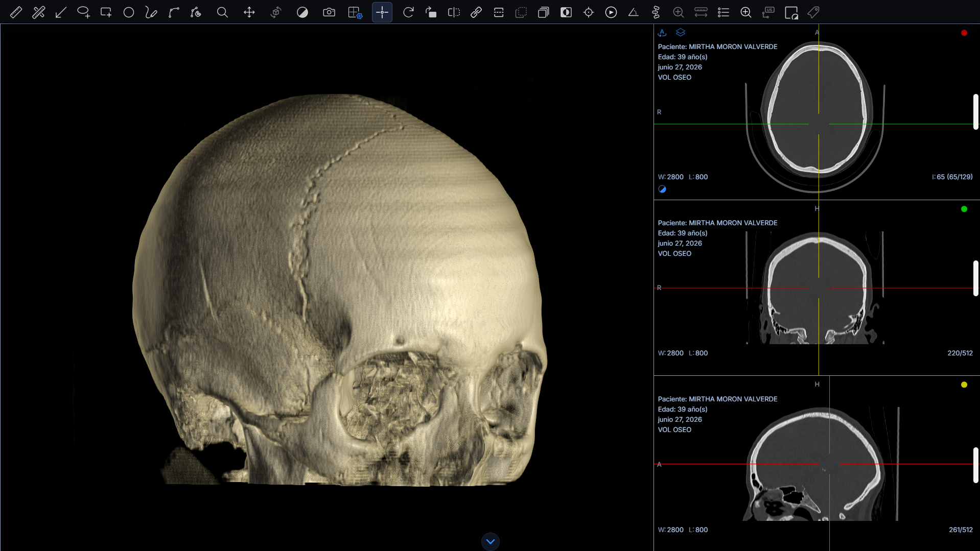Screen dimensions: 980x551
Task: Click the axial view layers icon
Action: pyautogui.click(x=681, y=33)
